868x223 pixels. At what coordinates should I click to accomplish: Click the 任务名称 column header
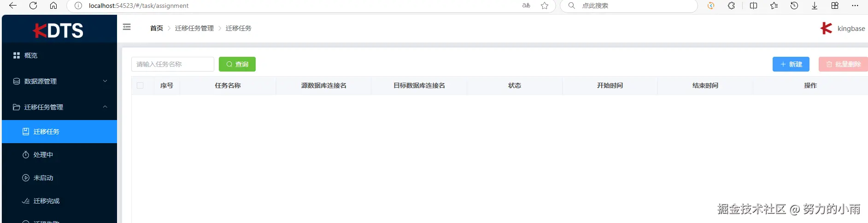(x=228, y=85)
